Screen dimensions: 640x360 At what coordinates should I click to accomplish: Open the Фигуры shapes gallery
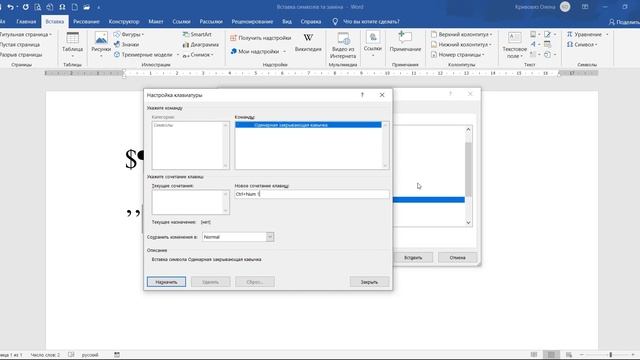[129, 34]
